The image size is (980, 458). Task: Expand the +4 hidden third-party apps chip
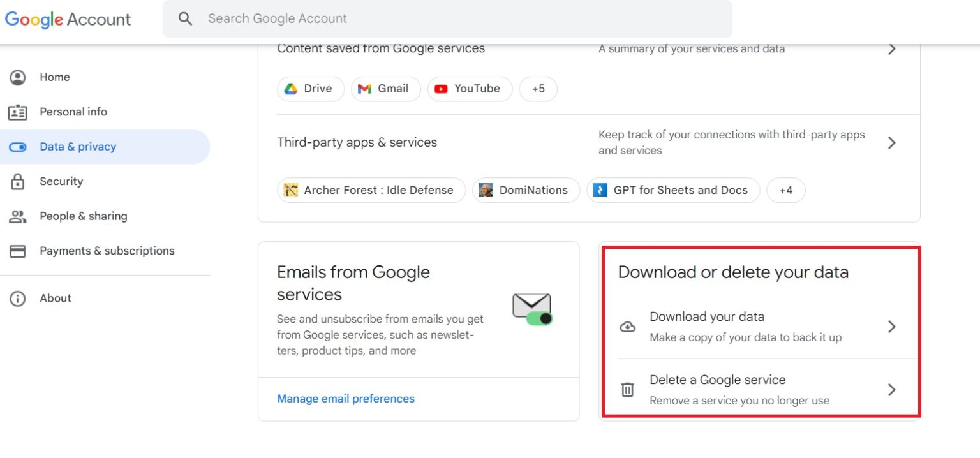point(786,189)
